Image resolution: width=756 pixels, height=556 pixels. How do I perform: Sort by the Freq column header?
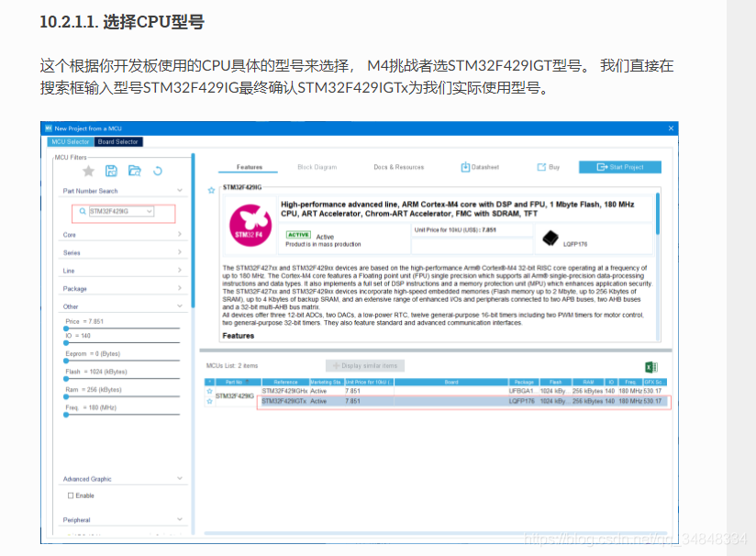630,382
